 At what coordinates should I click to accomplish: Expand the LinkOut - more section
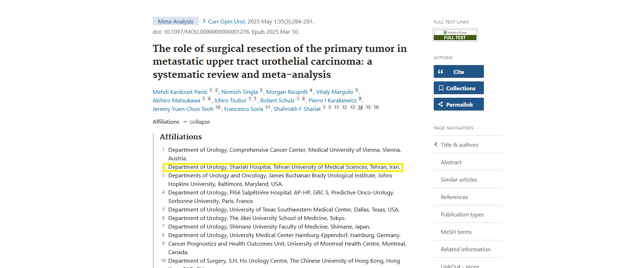[x=459, y=265]
